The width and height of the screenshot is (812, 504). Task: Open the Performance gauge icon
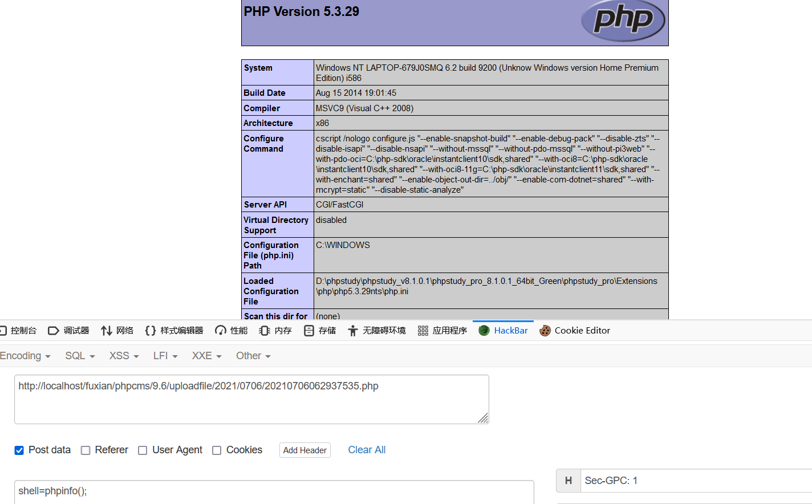221,331
